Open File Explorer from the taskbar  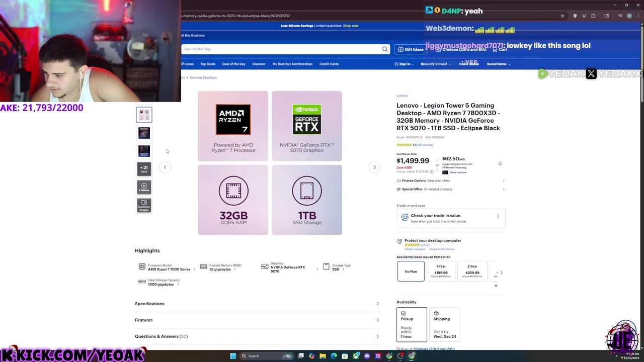pos(323,356)
